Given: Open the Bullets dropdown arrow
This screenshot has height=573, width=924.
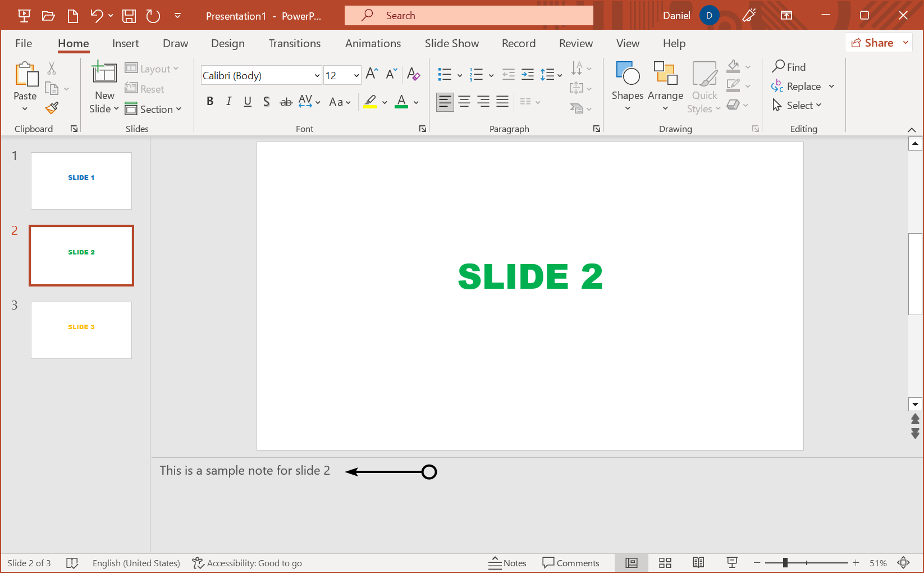Looking at the screenshot, I should [460, 74].
